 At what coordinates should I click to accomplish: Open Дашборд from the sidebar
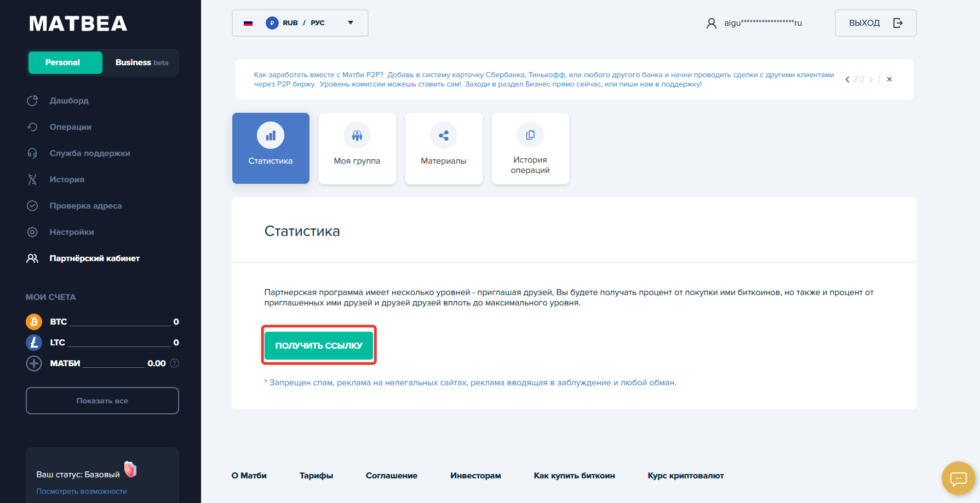(68, 101)
